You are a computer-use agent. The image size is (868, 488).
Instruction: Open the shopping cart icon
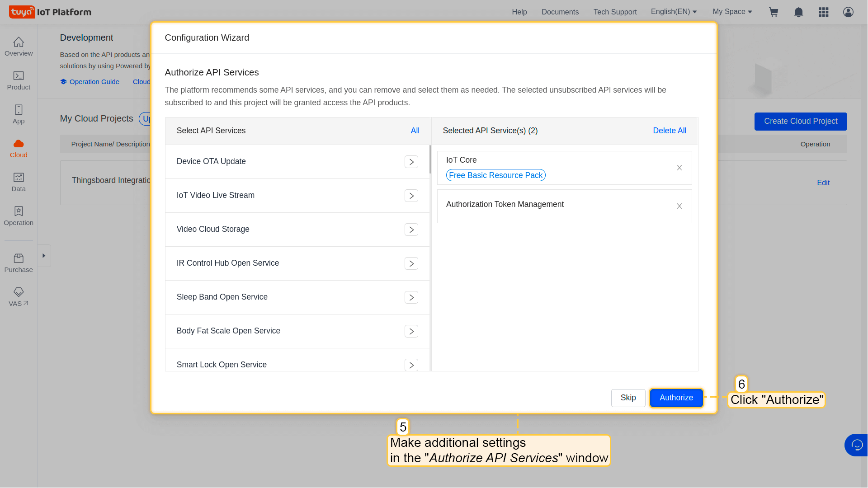[774, 12]
